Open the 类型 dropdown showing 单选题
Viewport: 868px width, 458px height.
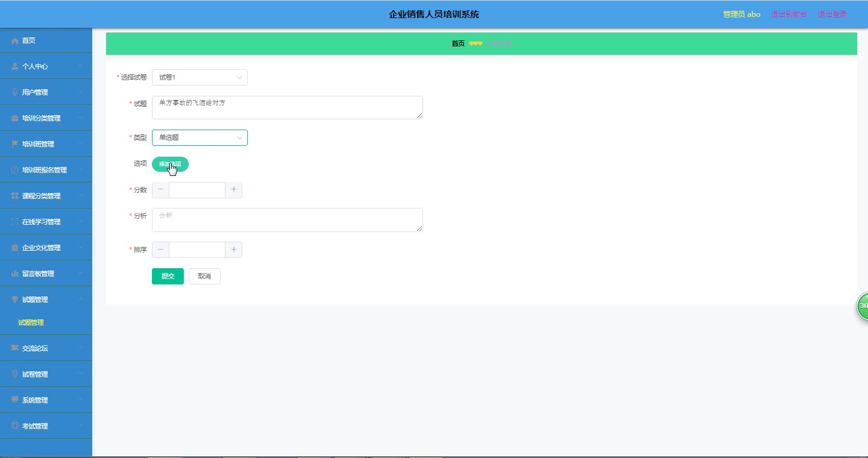(200, 137)
